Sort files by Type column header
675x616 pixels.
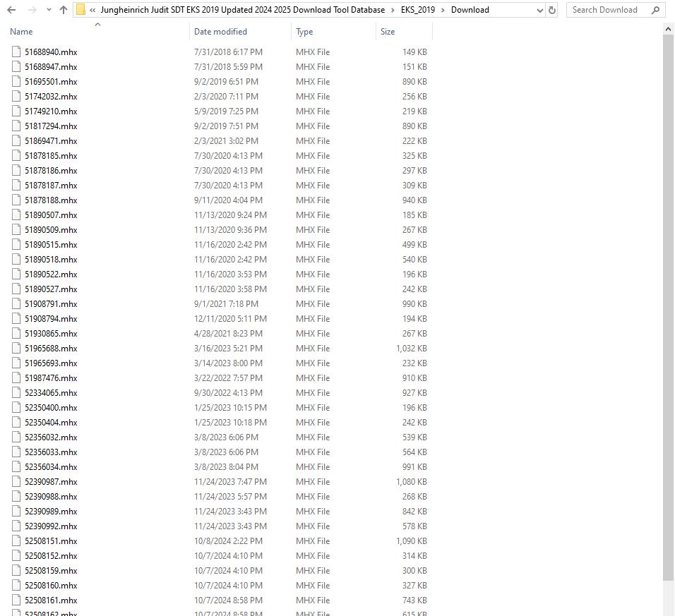pos(334,32)
